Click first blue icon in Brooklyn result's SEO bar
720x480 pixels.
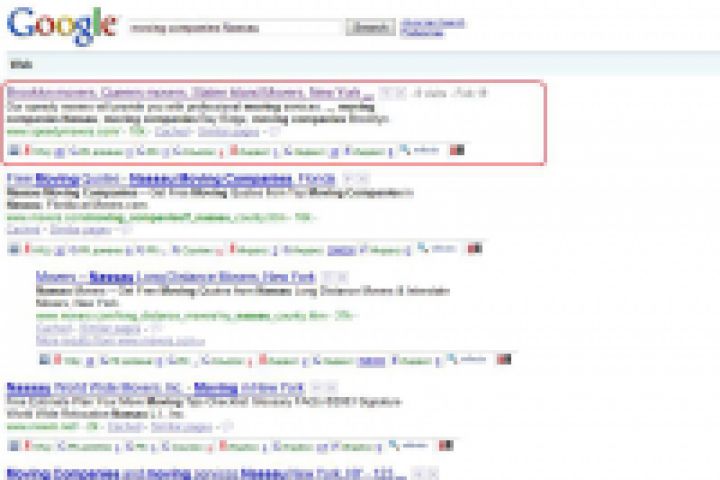click(14, 150)
